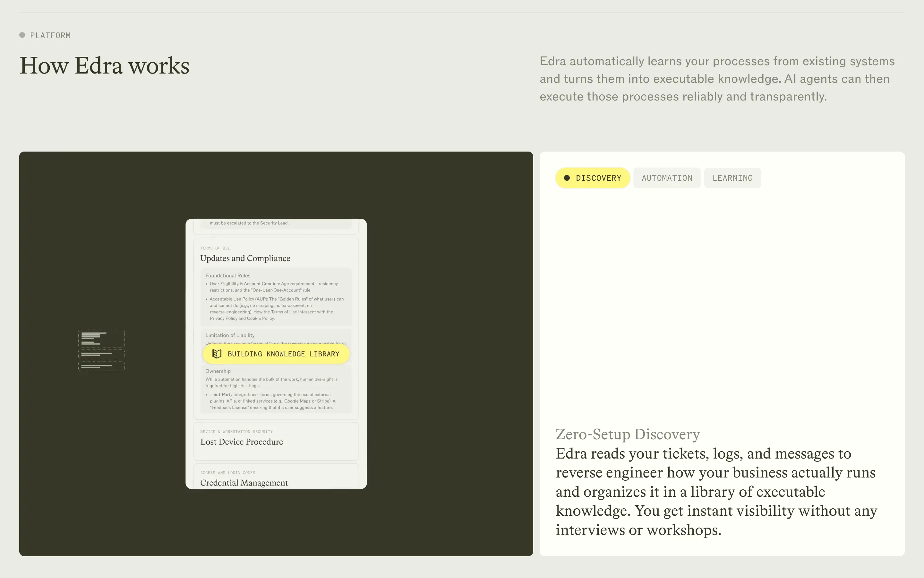
Task: Click the black dot in Discovery tab
Action: click(567, 178)
